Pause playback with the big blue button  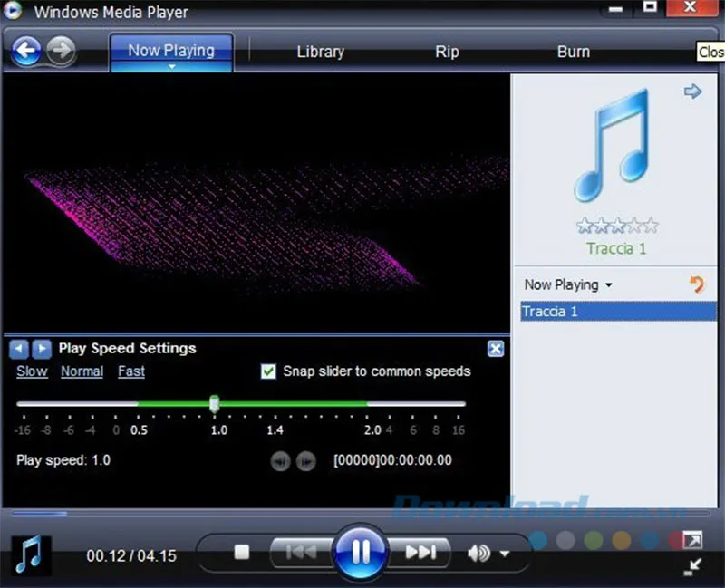click(x=360, y=552)
